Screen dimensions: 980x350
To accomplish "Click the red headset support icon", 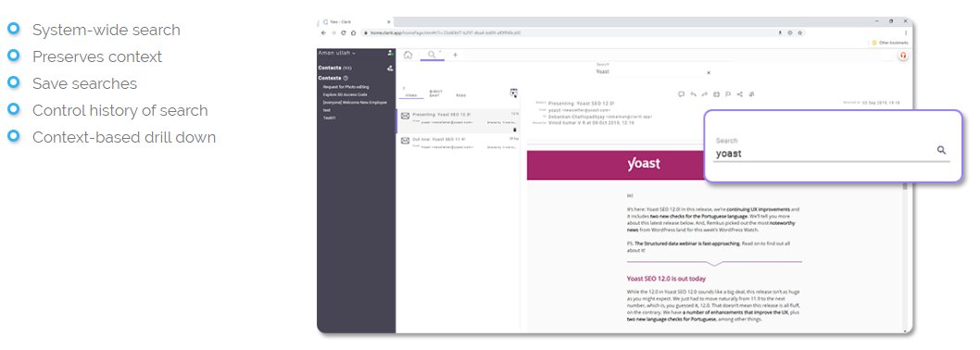I will coord(903,55).
